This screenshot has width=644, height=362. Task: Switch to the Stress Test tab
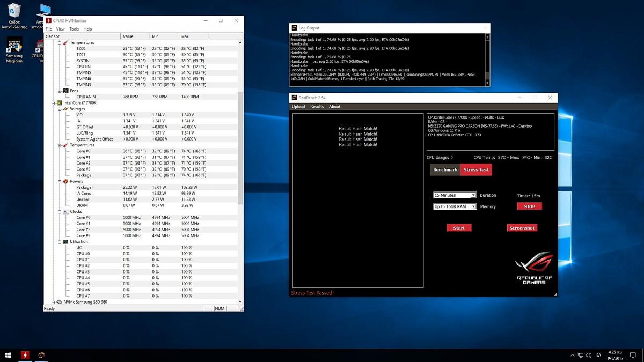(x=476, y=169)
